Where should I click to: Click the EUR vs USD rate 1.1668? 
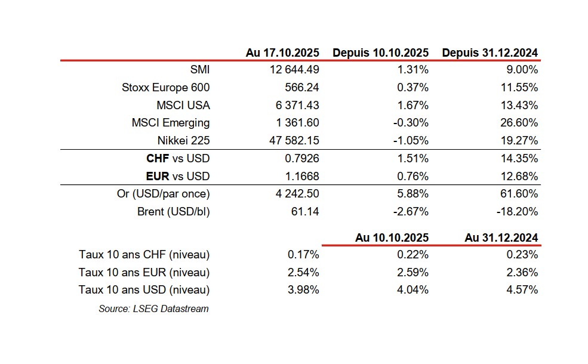coord(303,176)
